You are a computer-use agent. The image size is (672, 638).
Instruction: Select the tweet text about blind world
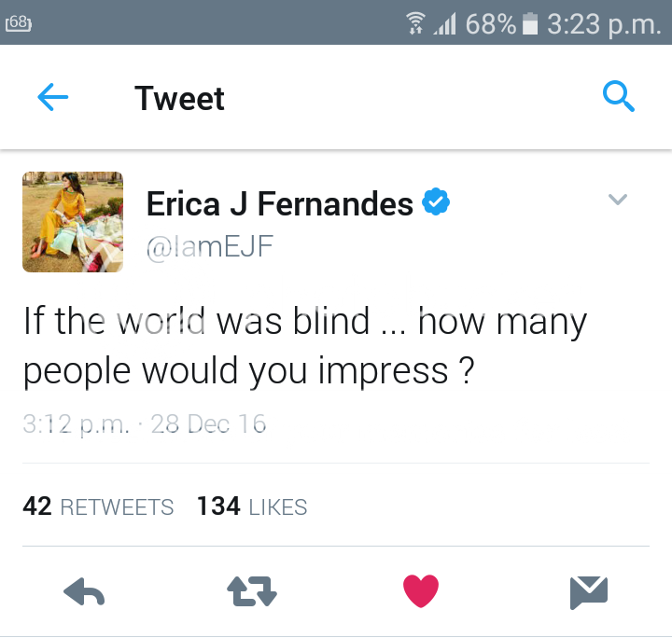[304, 346]
